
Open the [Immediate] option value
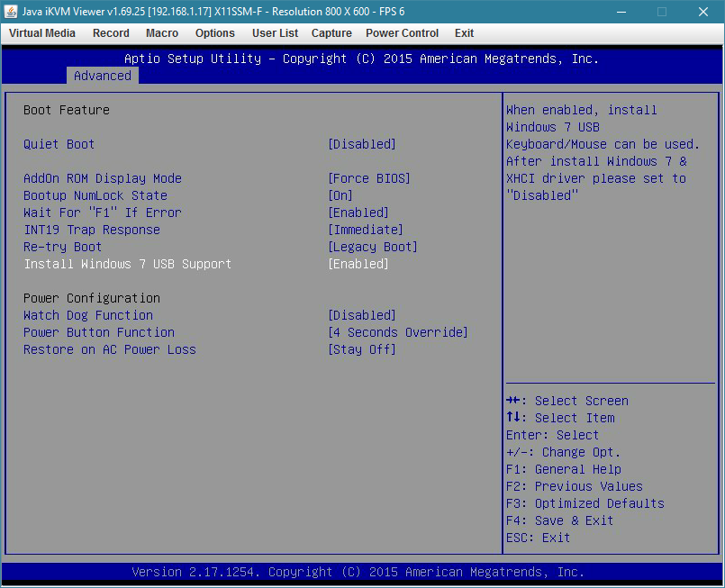point(366,230)
